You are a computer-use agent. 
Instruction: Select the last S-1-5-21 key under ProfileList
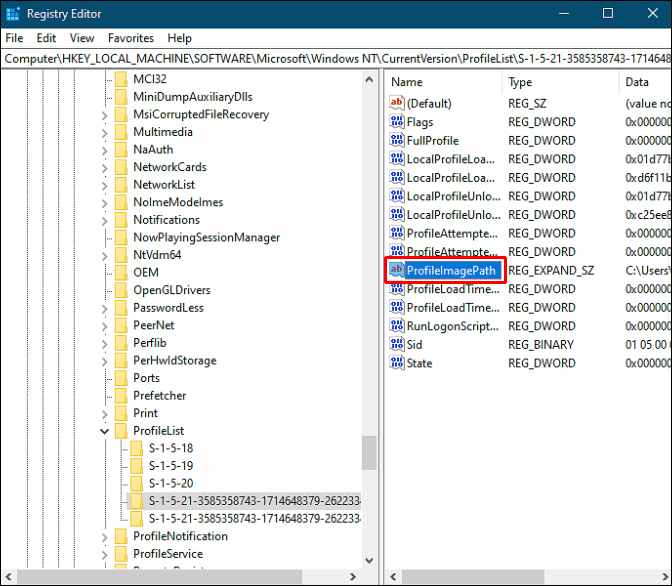254,518
